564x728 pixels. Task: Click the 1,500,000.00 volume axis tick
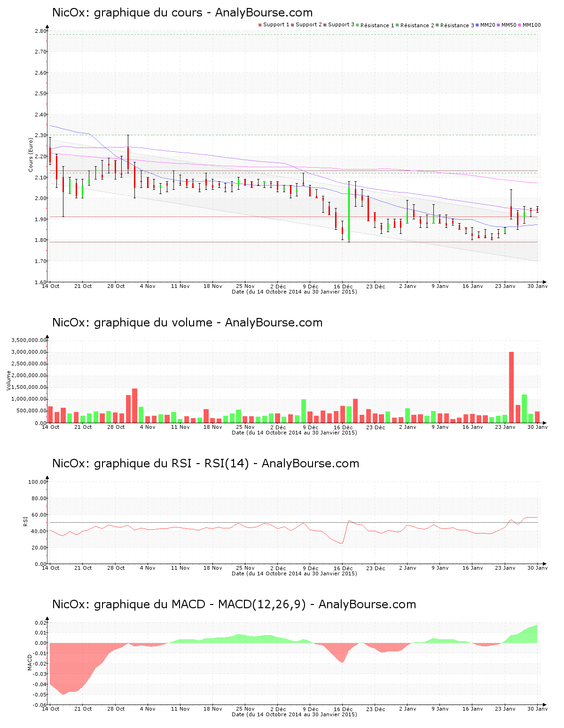pos(29,387)
